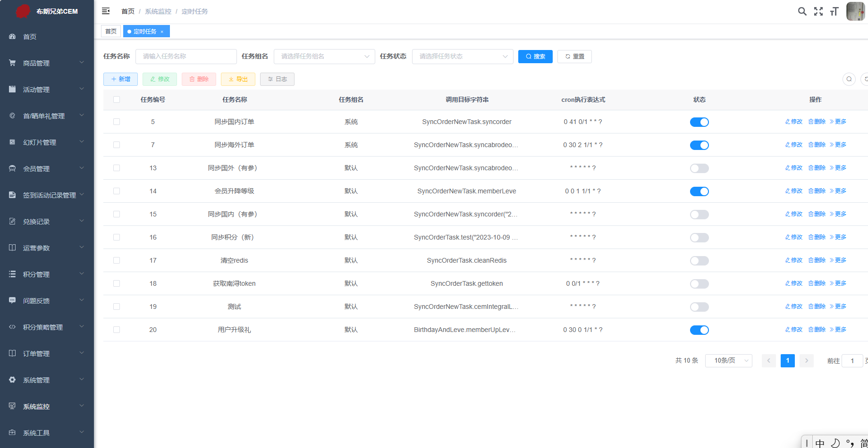Open the 10条/页 page size dropdown
The height and width of the screenshot is (448, 868).
(x=728, y=361)
